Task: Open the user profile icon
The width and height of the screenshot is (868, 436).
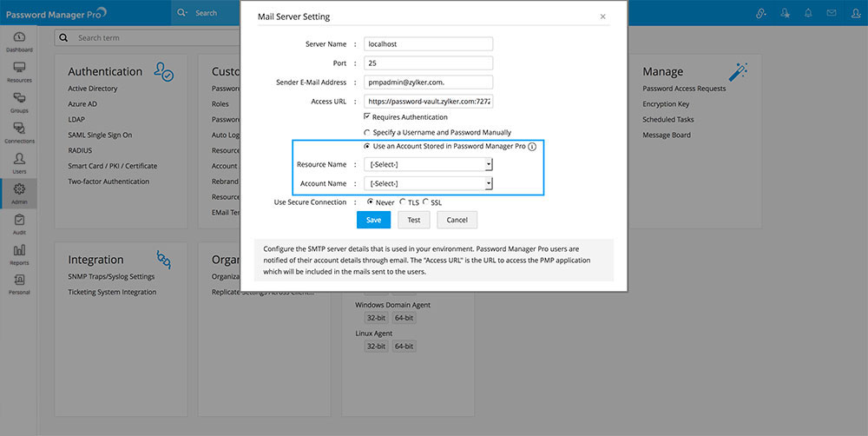Action: 856,13
